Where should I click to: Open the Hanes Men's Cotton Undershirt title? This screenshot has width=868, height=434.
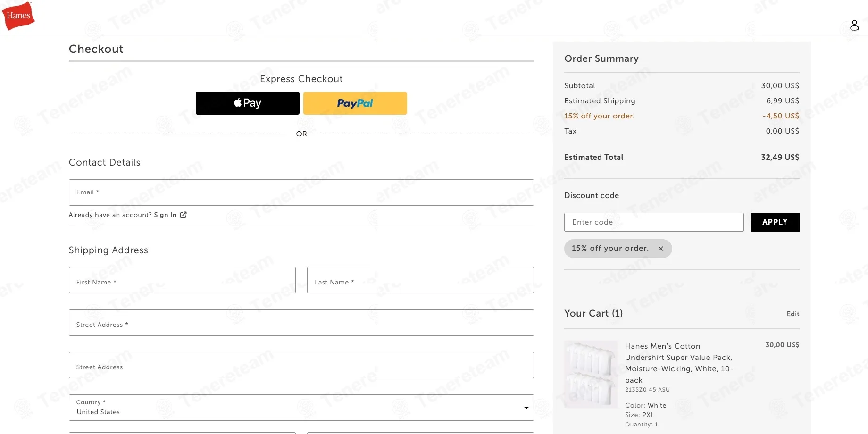tap(679, 363)
